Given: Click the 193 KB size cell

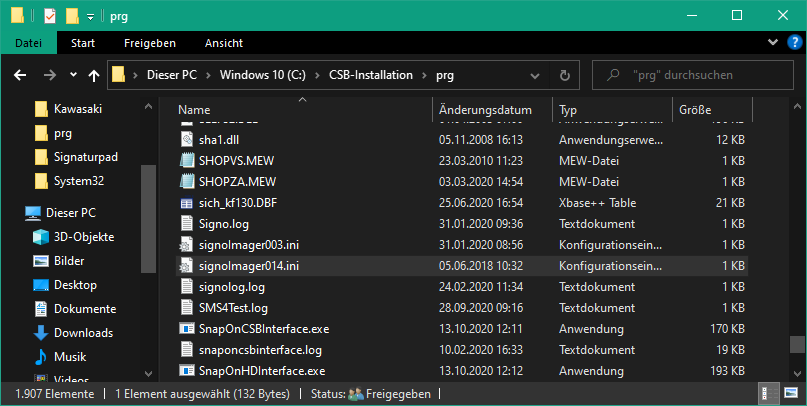Looking at the screenshot, I should click(x=727, y=371).
